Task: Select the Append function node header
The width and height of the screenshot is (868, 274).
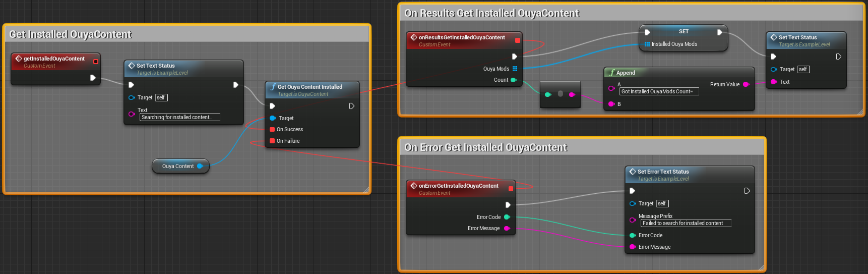Action: (679, 73)
